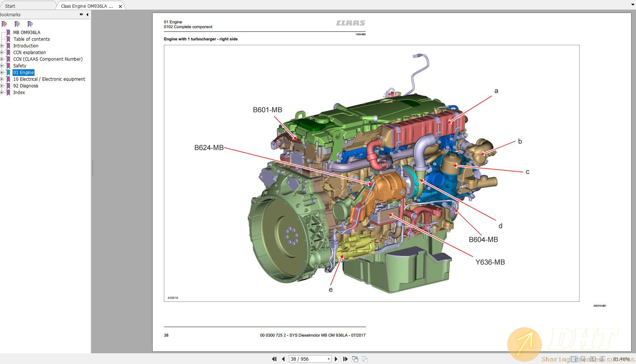Expand the Index tree node
The image size is (636, 364).
click(1, 93)
